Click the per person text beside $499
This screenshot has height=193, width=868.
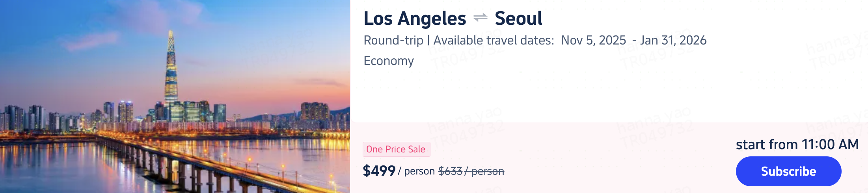(416, 171)
